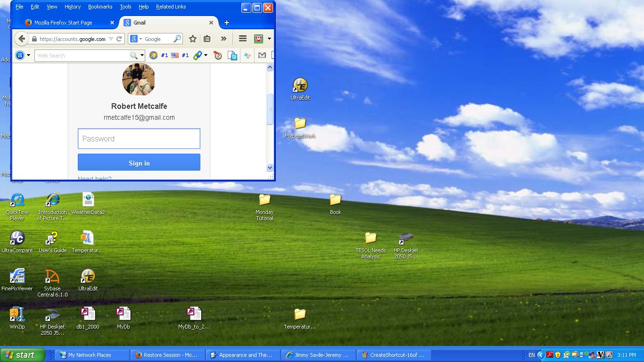
Task: Reload the current page
Action: [x=119, y=39]
